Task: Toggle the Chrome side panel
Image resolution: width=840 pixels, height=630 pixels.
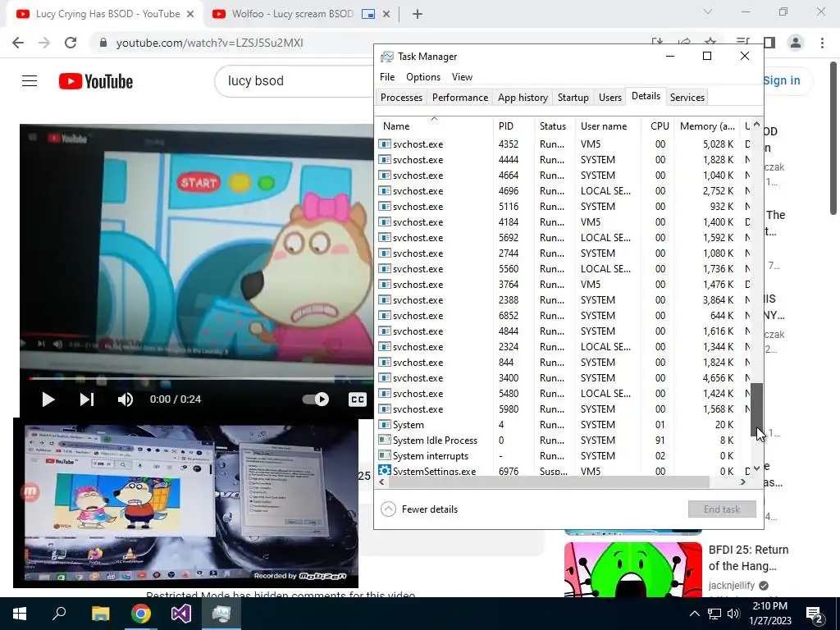Action: tap(769, 43)
